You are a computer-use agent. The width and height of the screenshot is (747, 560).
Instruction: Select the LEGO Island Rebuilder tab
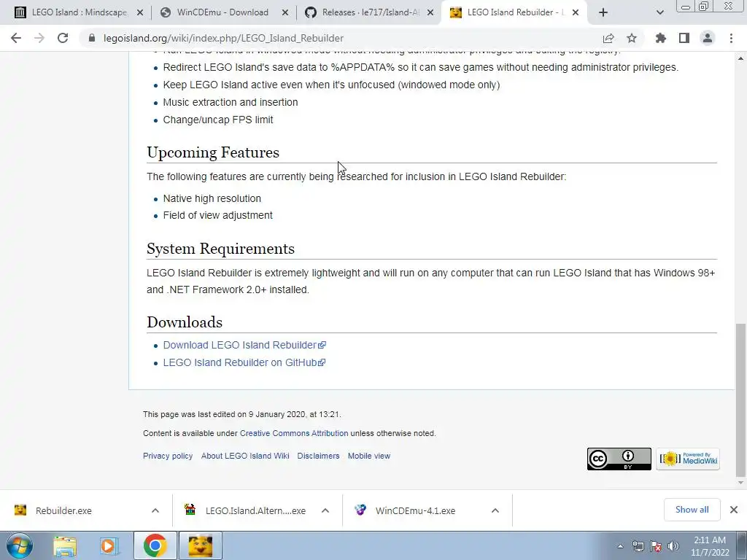point(513,12)
